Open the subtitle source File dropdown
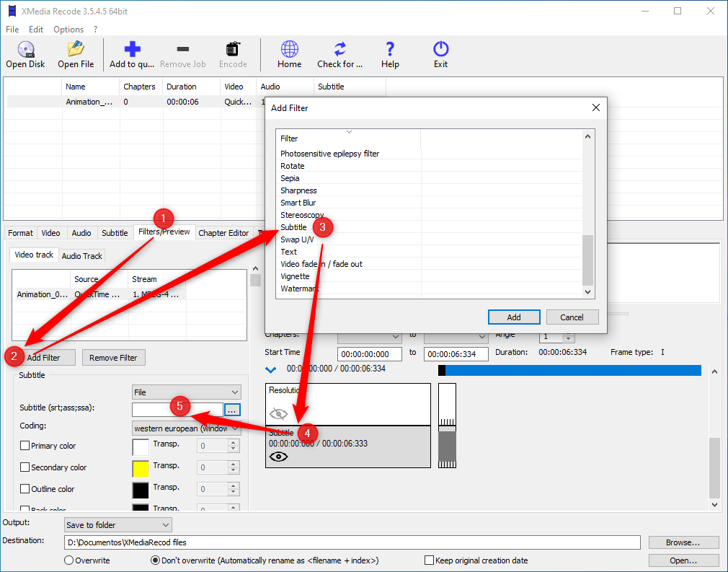 pyautogui.click(x=186, y=392)
